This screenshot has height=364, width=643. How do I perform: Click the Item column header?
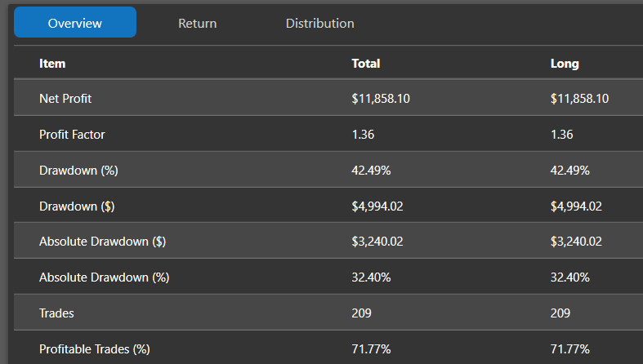(x=52, y=64)
